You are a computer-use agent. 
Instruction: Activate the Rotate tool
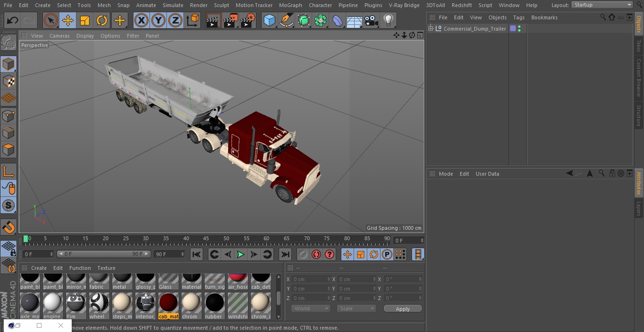(102, 20)
